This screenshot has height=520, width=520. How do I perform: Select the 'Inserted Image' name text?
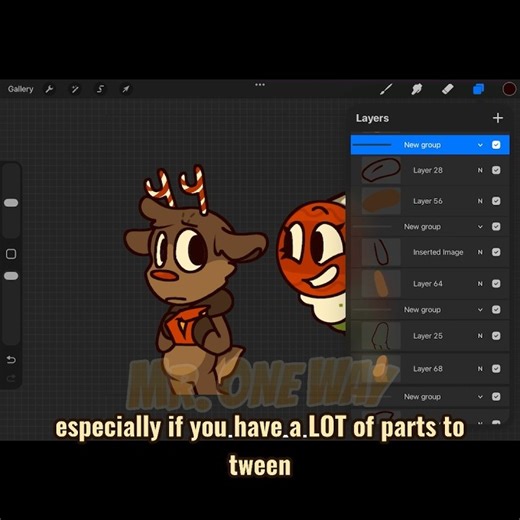pyautogui.click(x=438, y=252)
